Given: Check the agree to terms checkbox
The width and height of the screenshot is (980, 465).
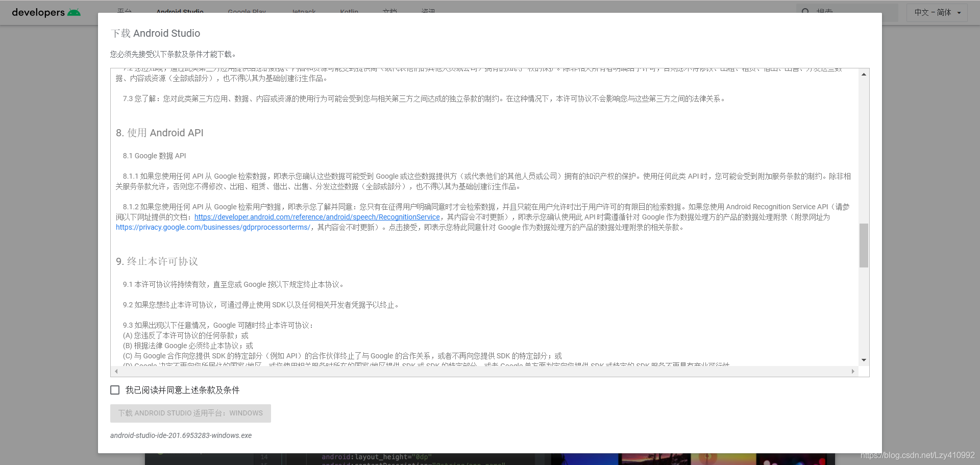Looking at the screenshot, I should click(115, 390).
